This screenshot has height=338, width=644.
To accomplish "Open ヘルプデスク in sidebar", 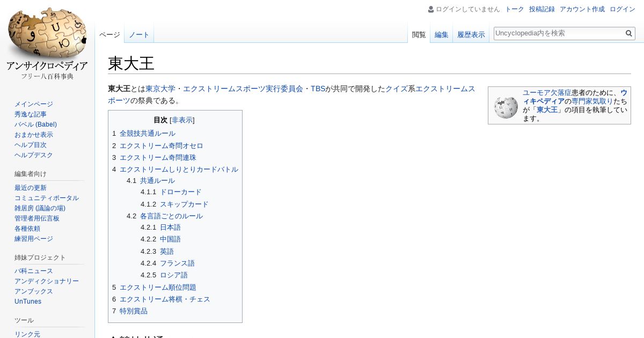I will click(x=34, y=155).
